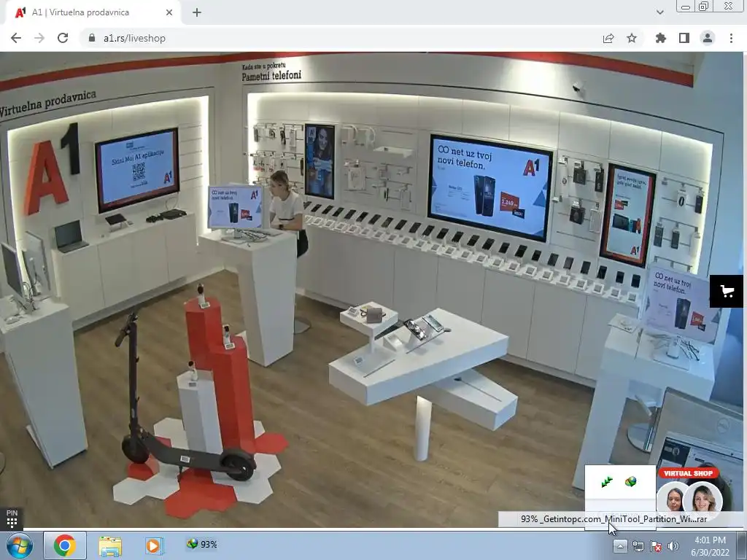Click the forward navigation arrow
The height and width of the screenshot is (560, 747).
click(39, 38)
